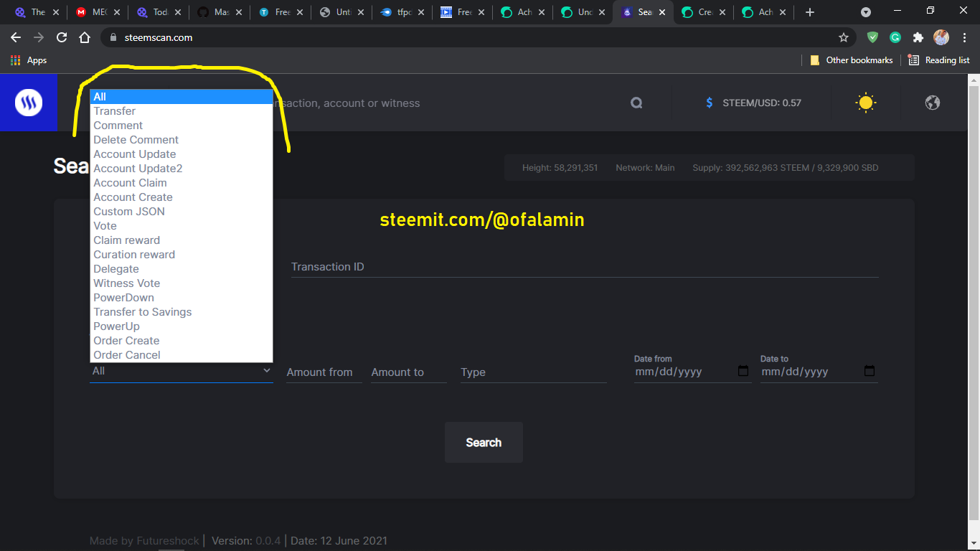Click the green shield extension icon
The image size is (980, 551).
coord(872,37)
